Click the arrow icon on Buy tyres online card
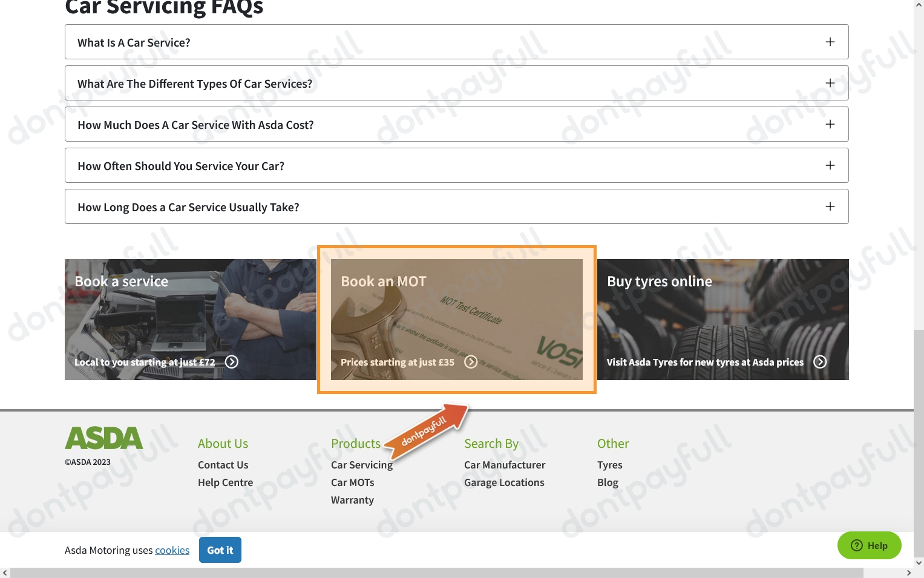924x578 pixels. coord(821,361)
